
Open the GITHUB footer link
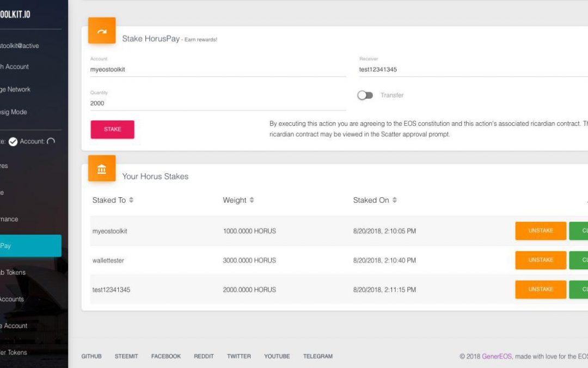click(91, 356)
